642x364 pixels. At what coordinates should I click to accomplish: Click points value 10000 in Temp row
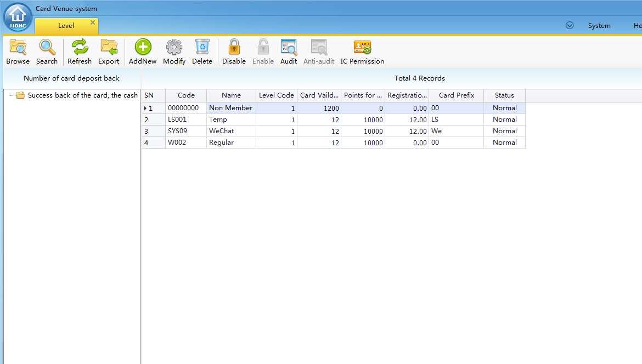[363, 120]
